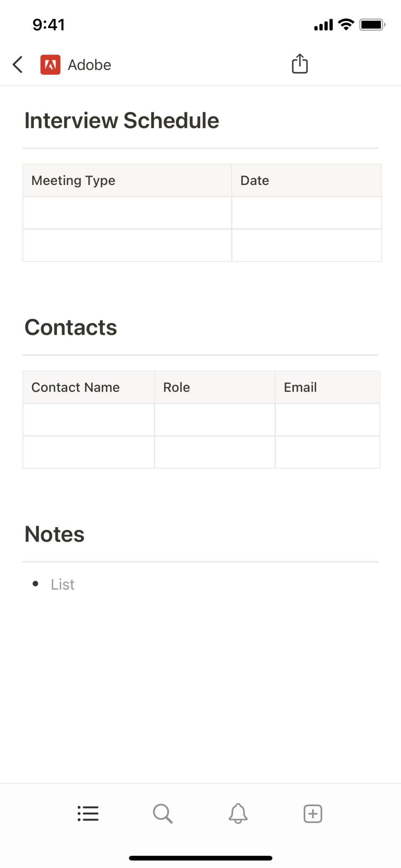Tap the List bullet placeholder
Image resolution: width=401 pixels, height=868 pixels.
tap(63, 584)
